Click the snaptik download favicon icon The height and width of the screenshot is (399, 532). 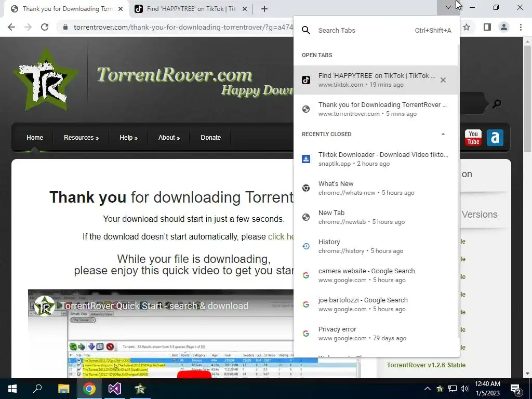pyautogui.click(x=306, y=159)
